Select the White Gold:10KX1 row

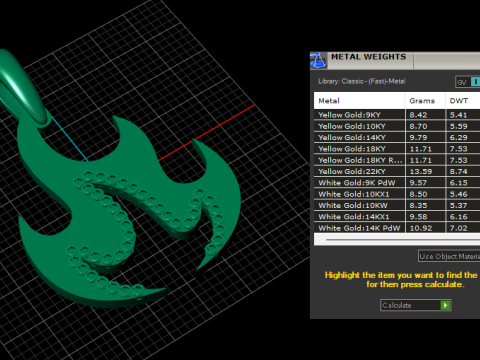[397, 194]
